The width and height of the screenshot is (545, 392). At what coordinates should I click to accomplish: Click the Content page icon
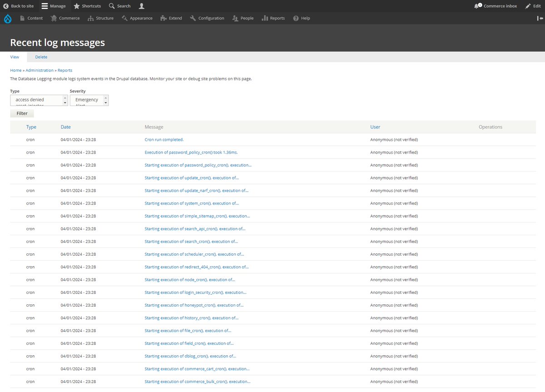click(x=22, y=18)
